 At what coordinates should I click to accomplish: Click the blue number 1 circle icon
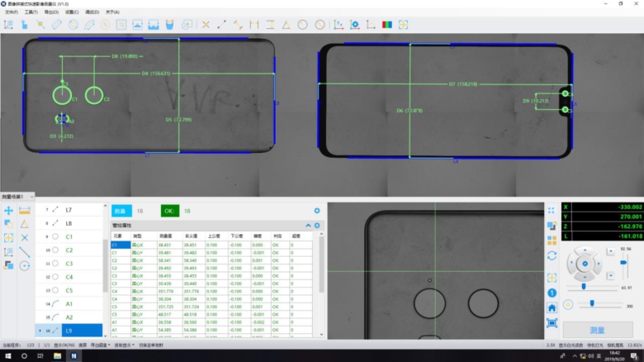[552, 293]
